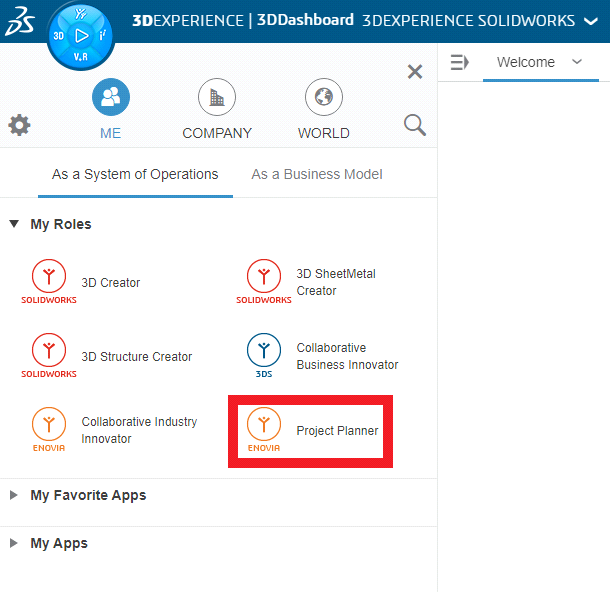Click the My Apps heading text
Image resolution: width=610 pixels, height=592 pixels.
(59, 543)
